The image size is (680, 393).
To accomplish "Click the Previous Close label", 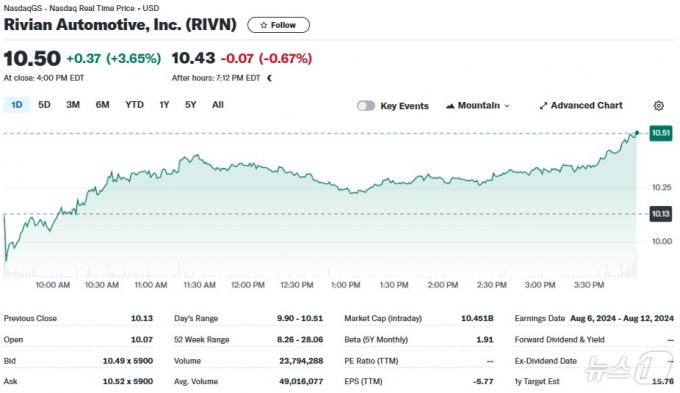I will [30, 318].
